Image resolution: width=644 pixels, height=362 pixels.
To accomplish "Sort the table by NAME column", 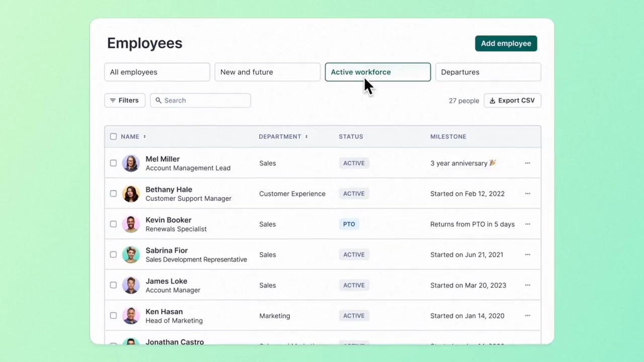I will [144, 136].
